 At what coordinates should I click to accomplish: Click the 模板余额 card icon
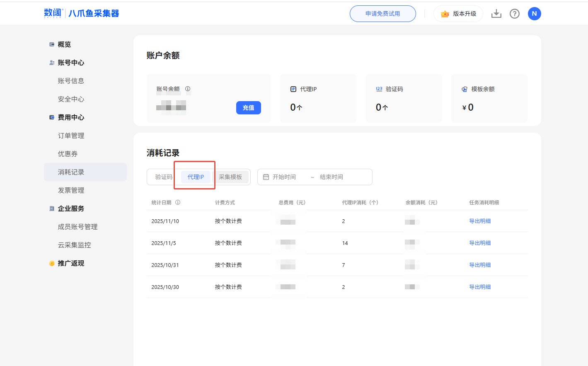pos(465,89)
